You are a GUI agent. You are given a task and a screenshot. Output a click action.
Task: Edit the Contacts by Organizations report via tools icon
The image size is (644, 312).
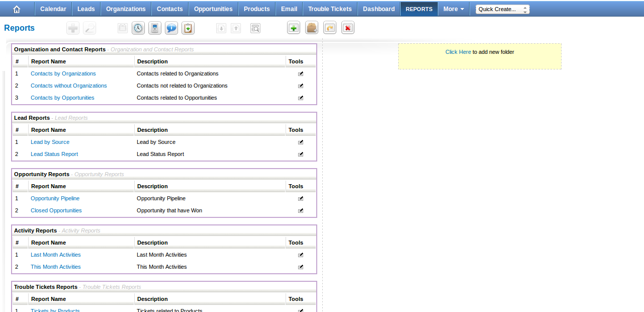coord(301,73)
